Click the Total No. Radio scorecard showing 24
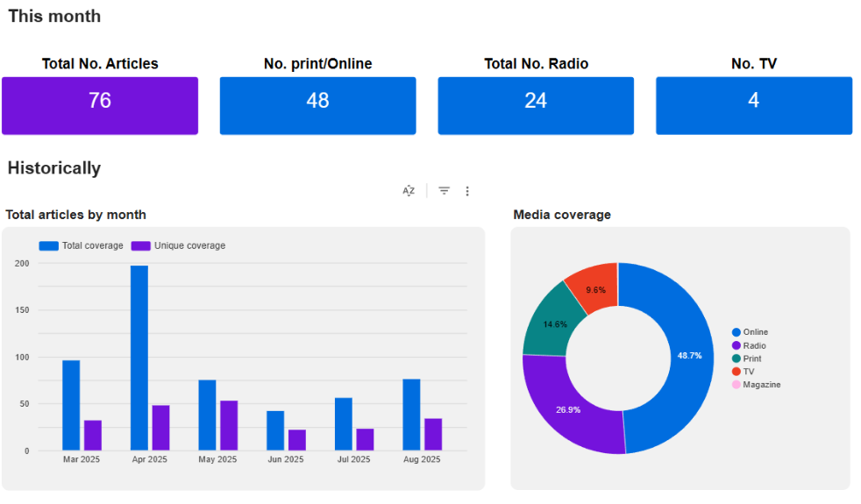The height and width of the screenshot is (504, 861). pyautogui.click(x=536, y=106)
